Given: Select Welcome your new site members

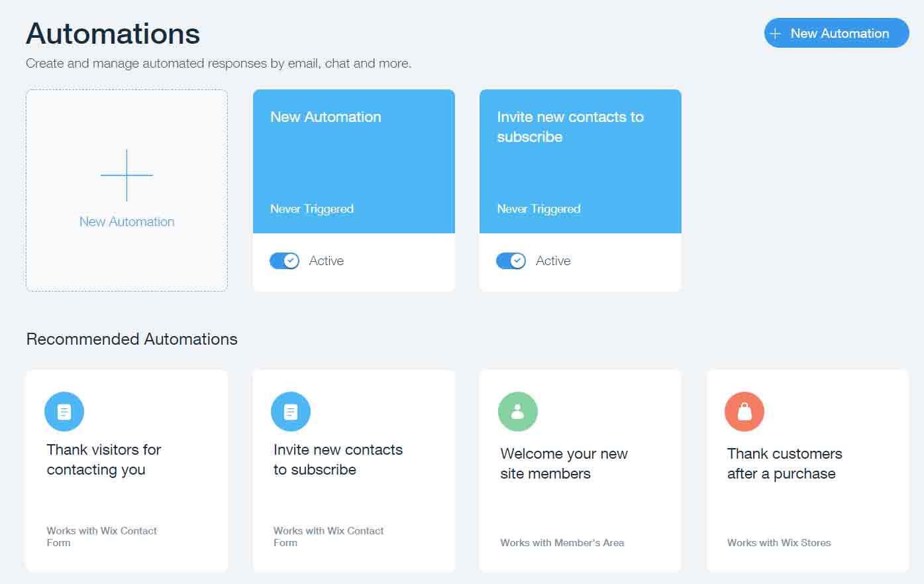Looking at the screenshot, I should [564, 463].
